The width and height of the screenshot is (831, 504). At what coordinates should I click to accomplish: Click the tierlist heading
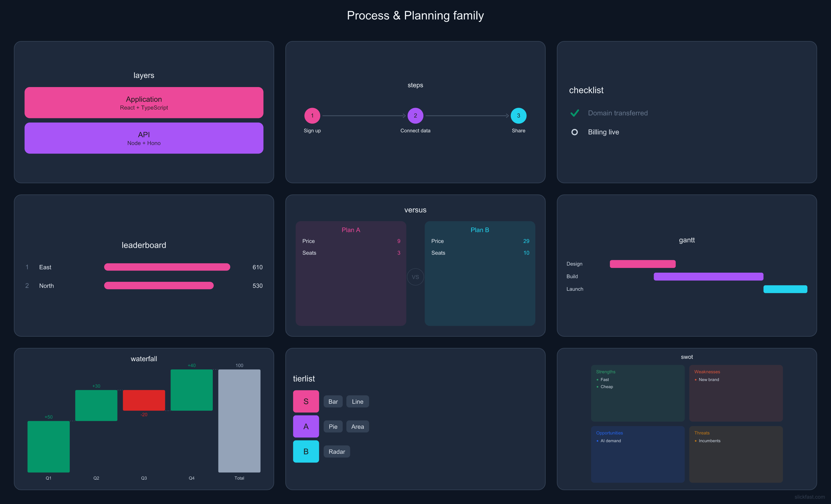304,379
